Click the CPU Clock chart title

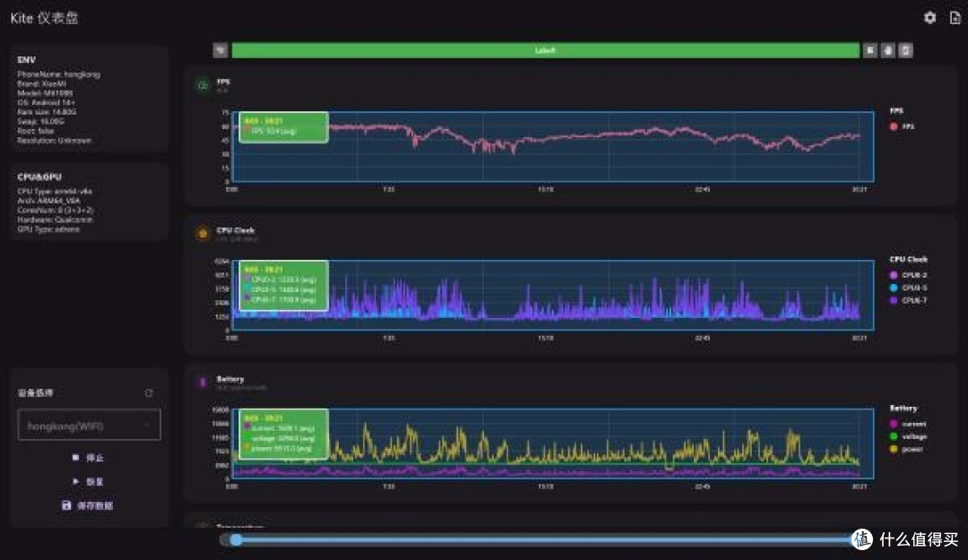click(x=235, y=230)
